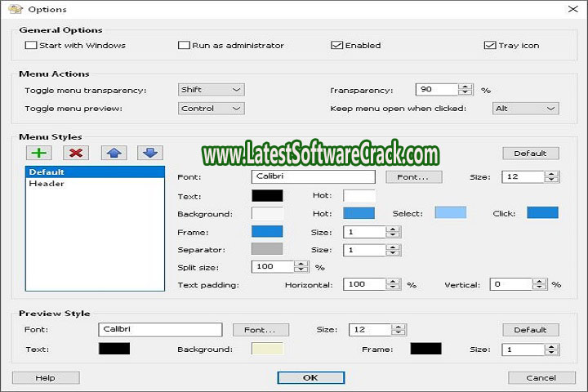The height and width of the screenshot is (392, 588).
Task: Increase Preview Style frame size
Action: [551, 347]
